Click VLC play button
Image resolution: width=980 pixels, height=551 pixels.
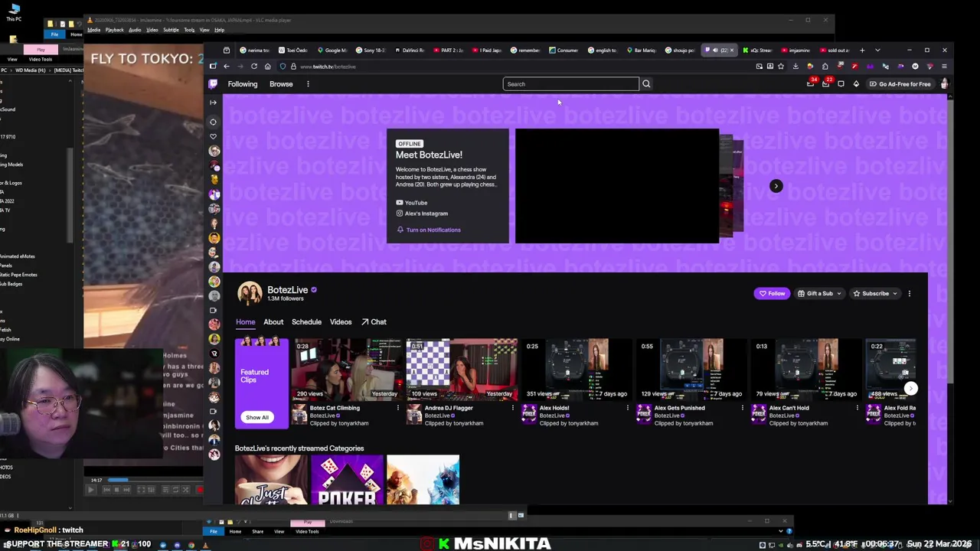point(91,490)
